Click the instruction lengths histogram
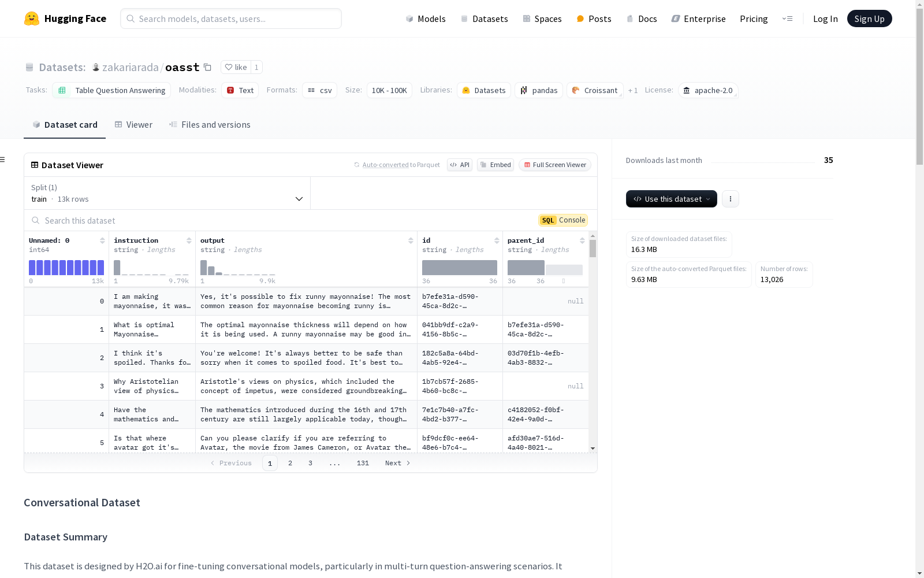This screenshot has height=578, width=924. pos(151,268)
